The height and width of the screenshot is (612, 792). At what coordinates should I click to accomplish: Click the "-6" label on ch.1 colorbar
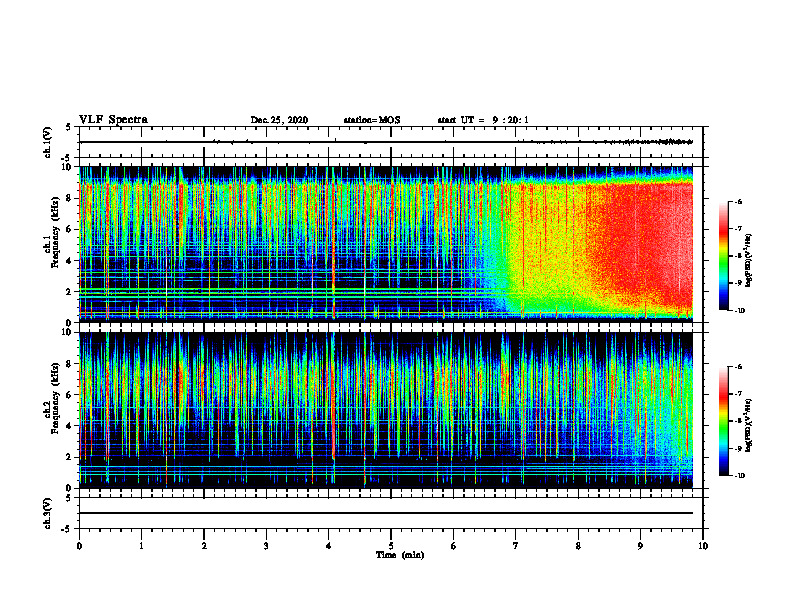(738, 201)
